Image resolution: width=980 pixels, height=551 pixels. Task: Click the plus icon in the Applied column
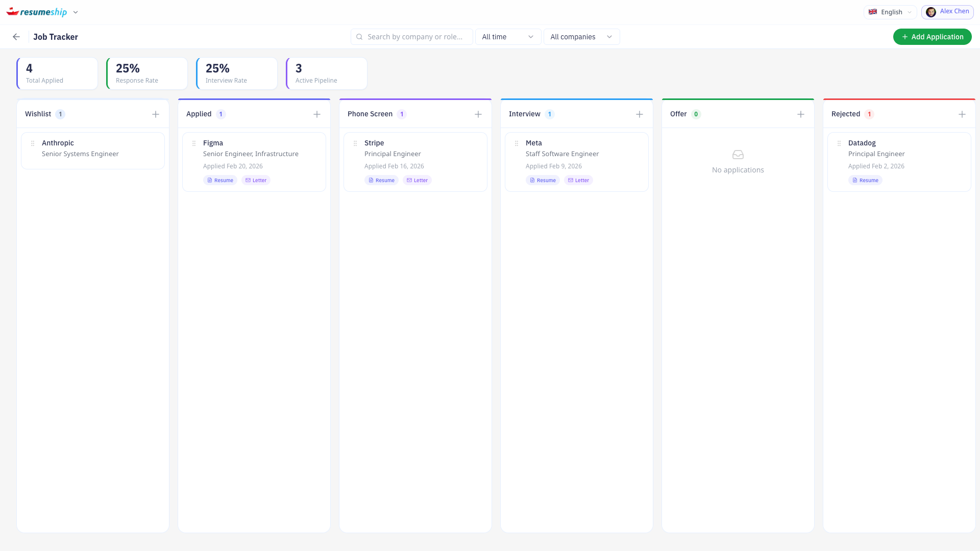[x=317, y=114]
